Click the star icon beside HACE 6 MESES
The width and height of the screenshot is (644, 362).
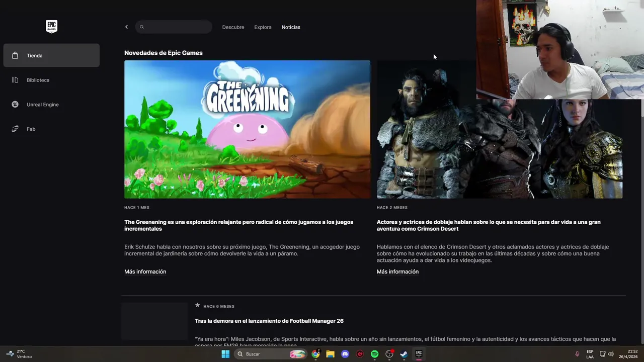(x=198, y=305)
